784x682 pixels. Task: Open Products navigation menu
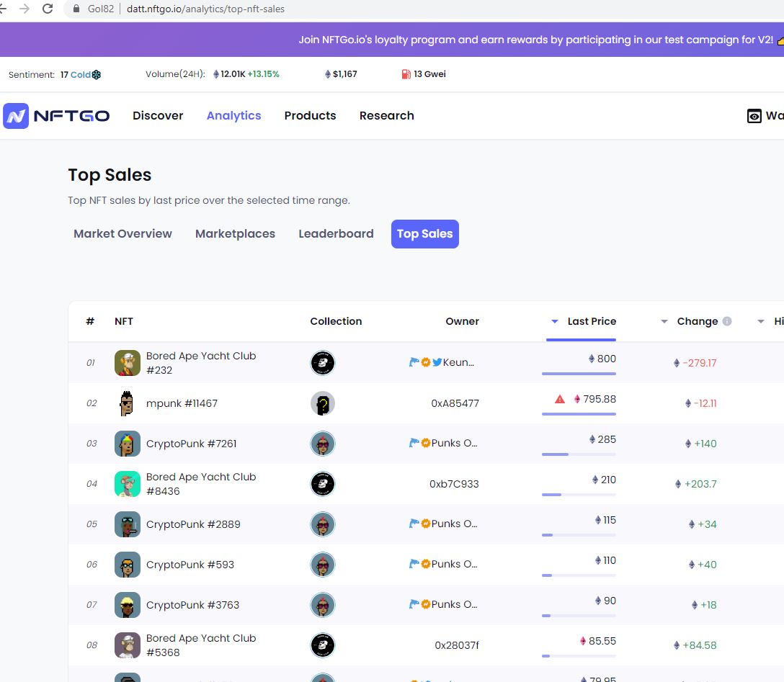(310, 116)
